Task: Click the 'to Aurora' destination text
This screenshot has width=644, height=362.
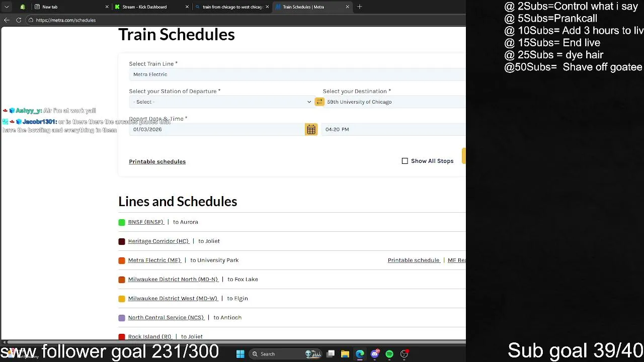Action: tap(186, 222)
